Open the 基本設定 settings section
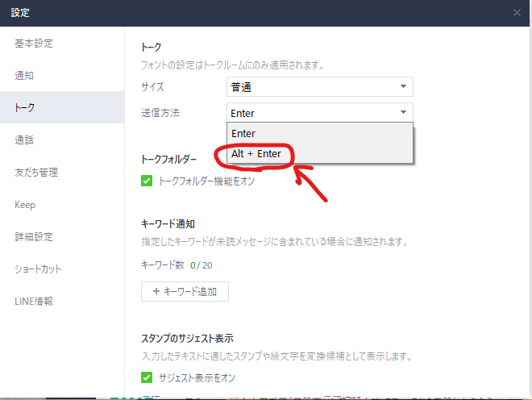532x400 pixels. [x=34, y=43]
